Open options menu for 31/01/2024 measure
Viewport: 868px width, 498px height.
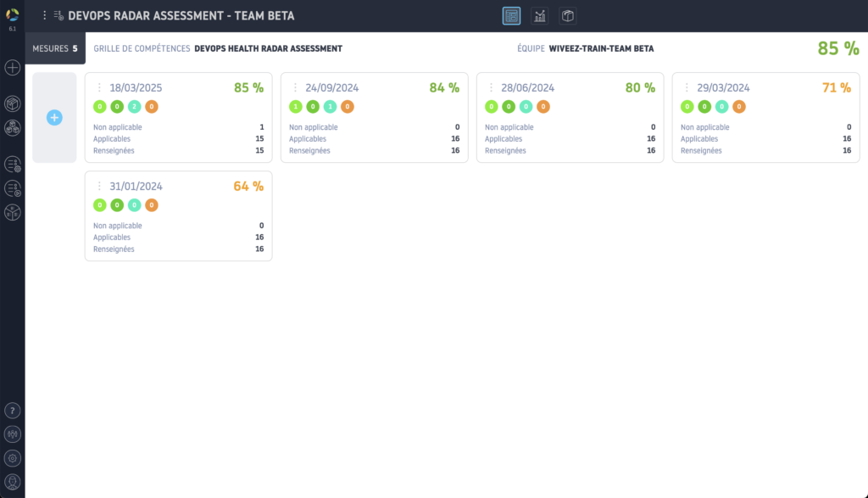(x=99, y=187)
